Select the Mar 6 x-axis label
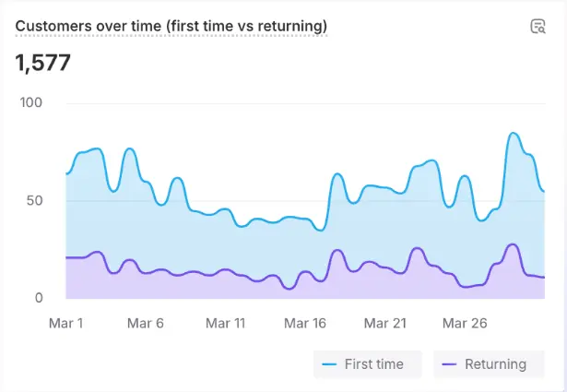 coord(146,324)
